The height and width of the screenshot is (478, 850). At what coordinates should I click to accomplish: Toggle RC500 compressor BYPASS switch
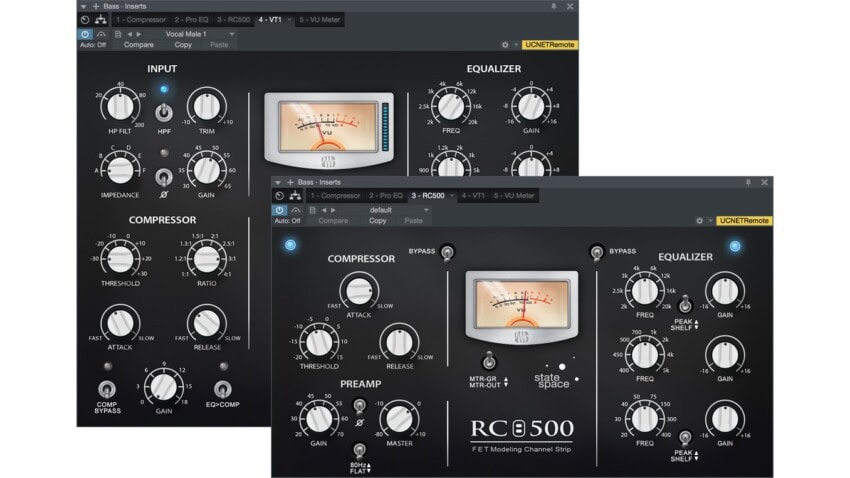click(x=447, y=252)
